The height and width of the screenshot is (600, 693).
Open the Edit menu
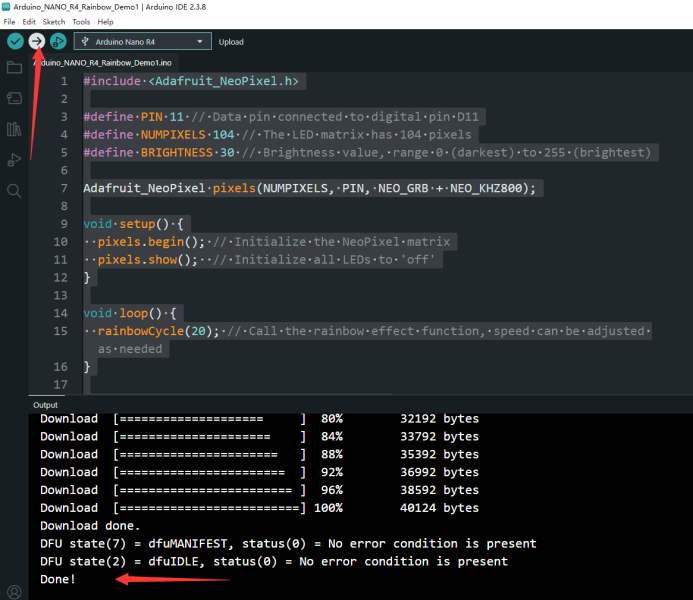[29, 22]
